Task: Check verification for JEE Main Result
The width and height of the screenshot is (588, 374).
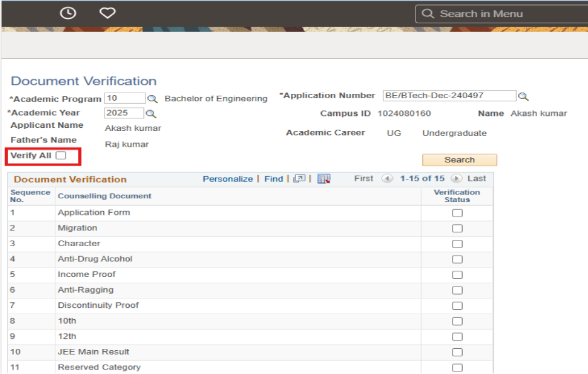Action: [x=457, y=352]
